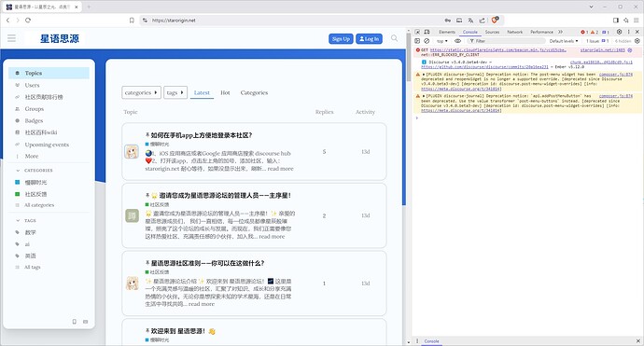
Task: Open DevTools three-dot more options
Action: [x=628, y=32]
